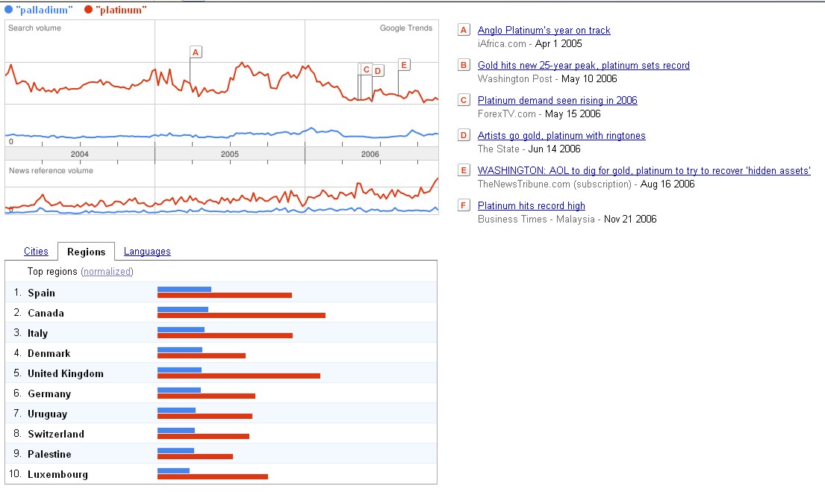Click Canada's red platinum bar

click(x=241, y=316)
